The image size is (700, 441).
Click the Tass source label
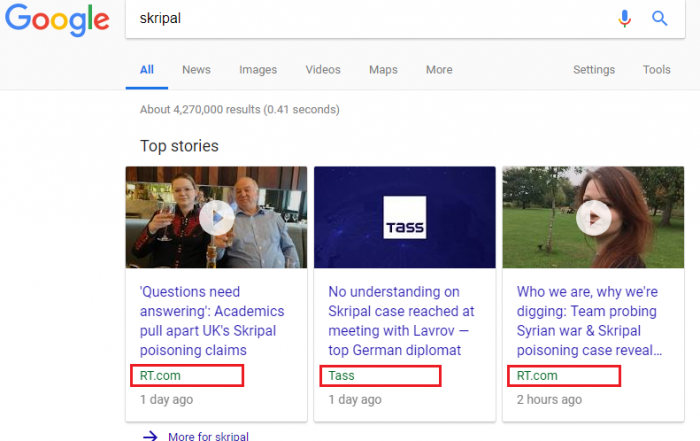341,375
